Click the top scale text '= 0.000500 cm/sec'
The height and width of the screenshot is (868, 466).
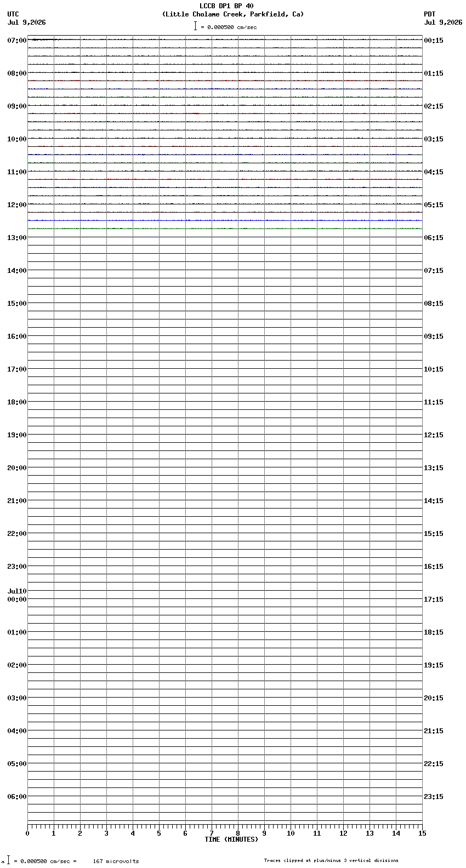[x=229, y=27]
